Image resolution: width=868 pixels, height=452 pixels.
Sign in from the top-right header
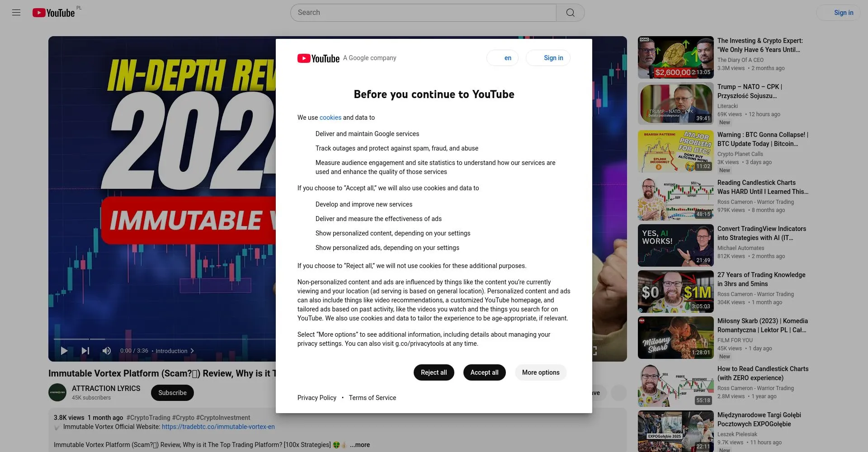838,13
